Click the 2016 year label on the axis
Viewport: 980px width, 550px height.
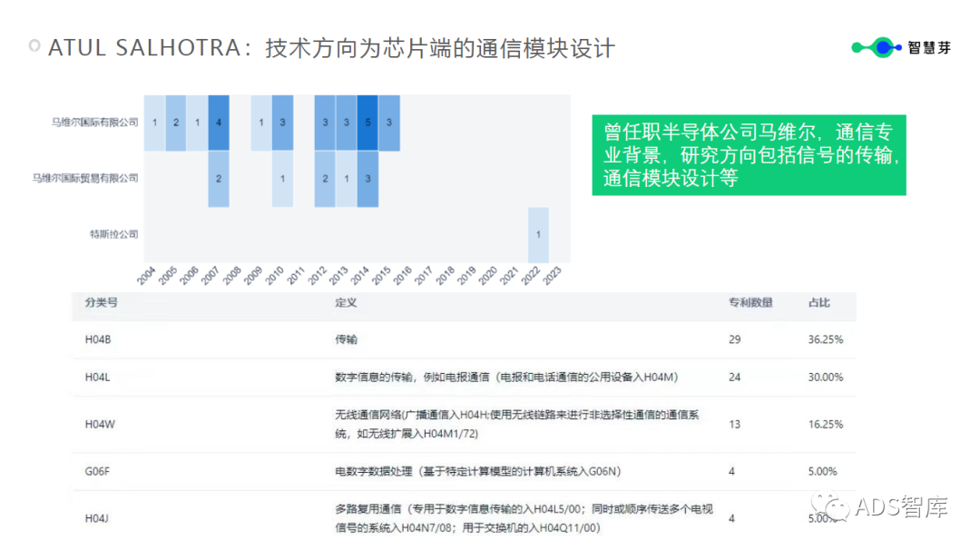pyautogui.click(x=403, y=276)
